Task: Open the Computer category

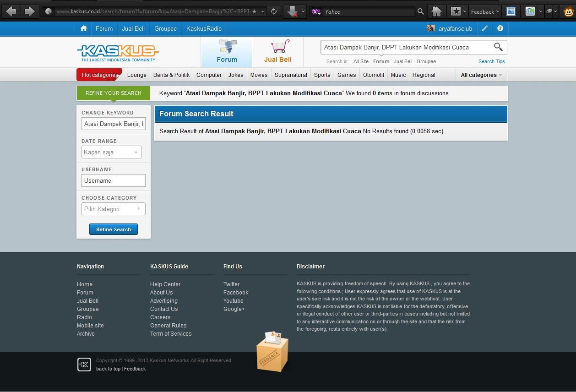Action: coord(209,75)
